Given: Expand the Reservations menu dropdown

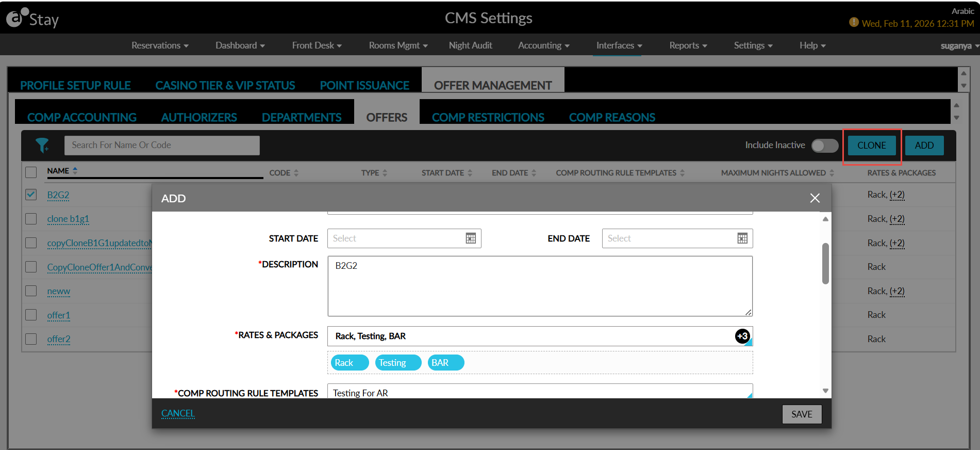Looking at the screenshot, I should (160, 45).
